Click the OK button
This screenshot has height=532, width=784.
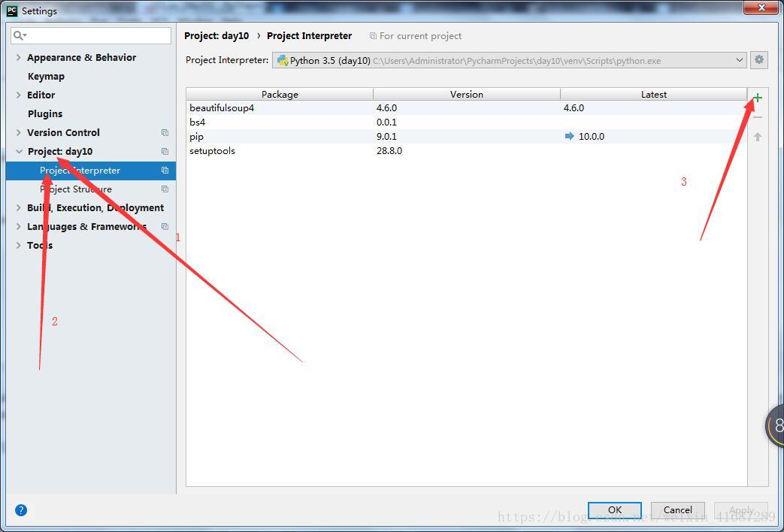[615, 510]
